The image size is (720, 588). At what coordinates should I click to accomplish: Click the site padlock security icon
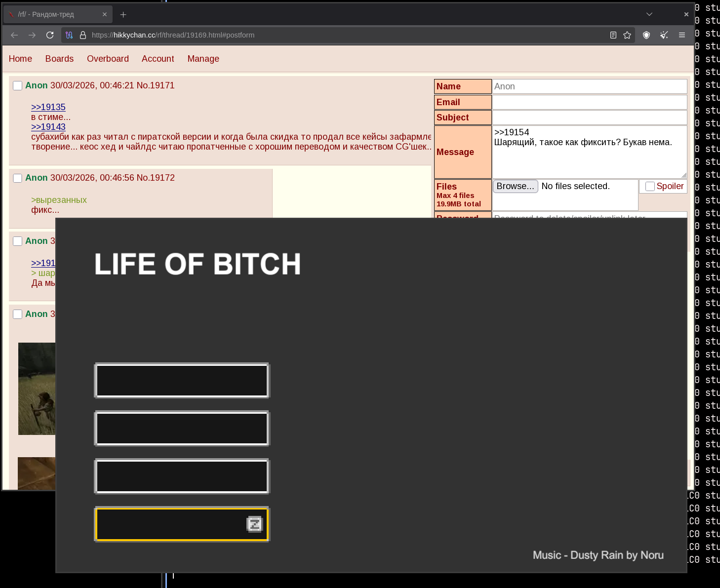[83, 35]
